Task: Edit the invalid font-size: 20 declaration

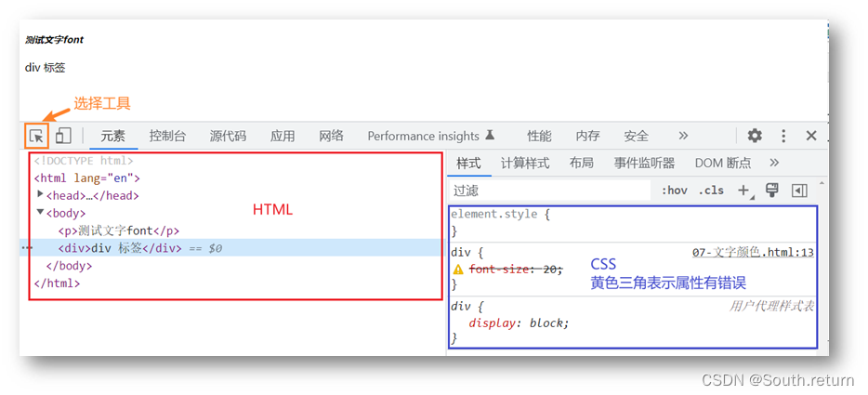Action: coord(516,270)
